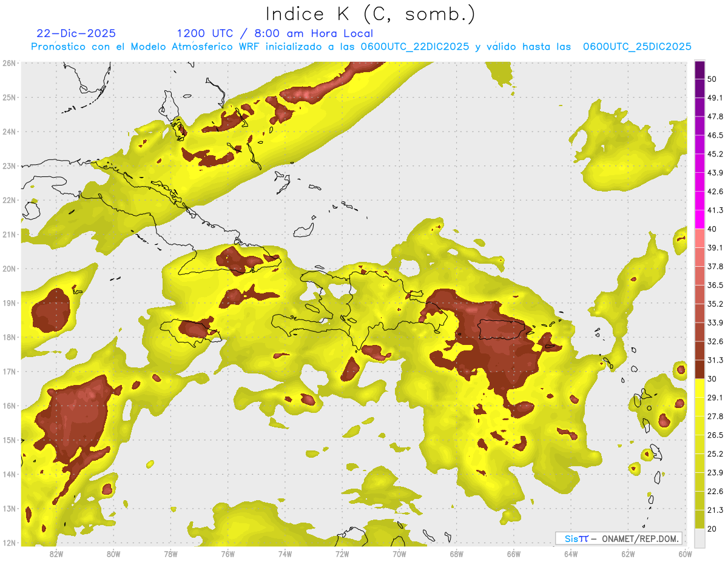Click the '20N' latitude axis label
Screen dimensions: 728x562
(x=8, y=269)
